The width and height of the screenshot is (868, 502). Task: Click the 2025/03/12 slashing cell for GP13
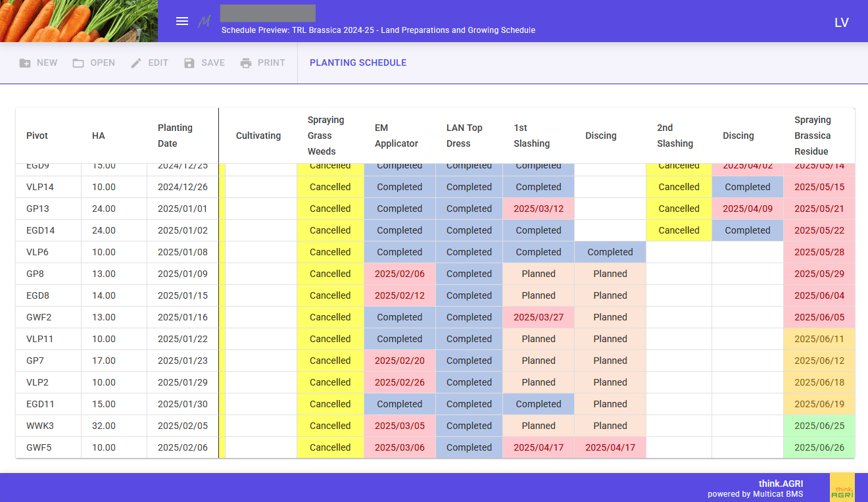(538, 209)
